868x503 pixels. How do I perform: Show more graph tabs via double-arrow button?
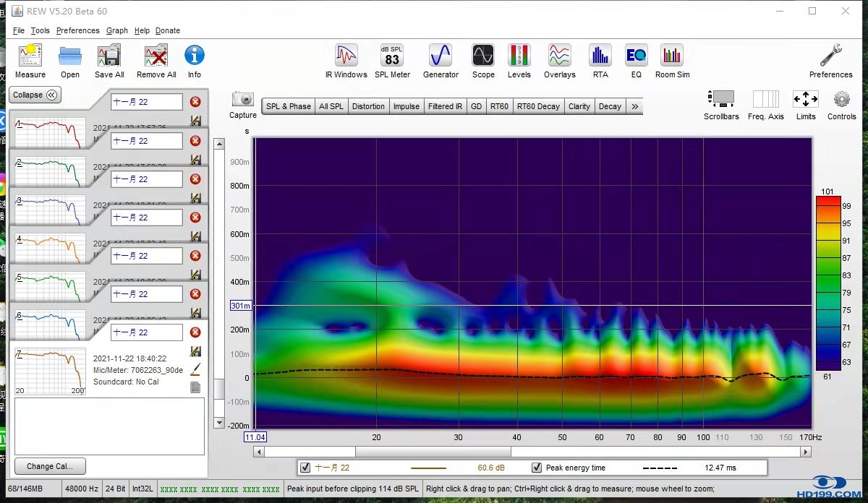click(634, 106)
